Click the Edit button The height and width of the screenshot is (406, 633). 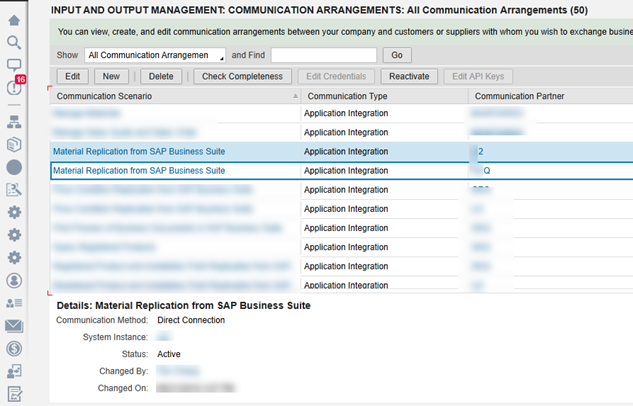[73, 76]
